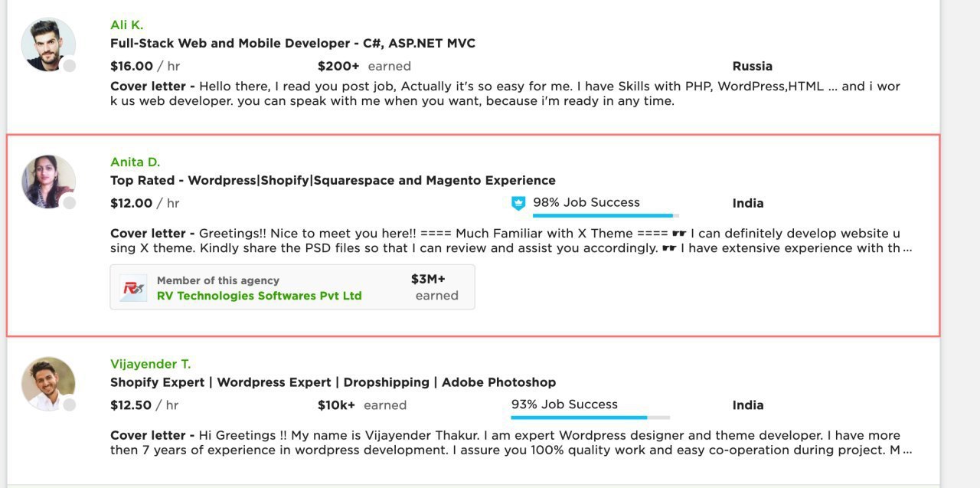Open the Vijayender T. name link
Viewport: 980px width, 488px height.
tap(150, 364)
